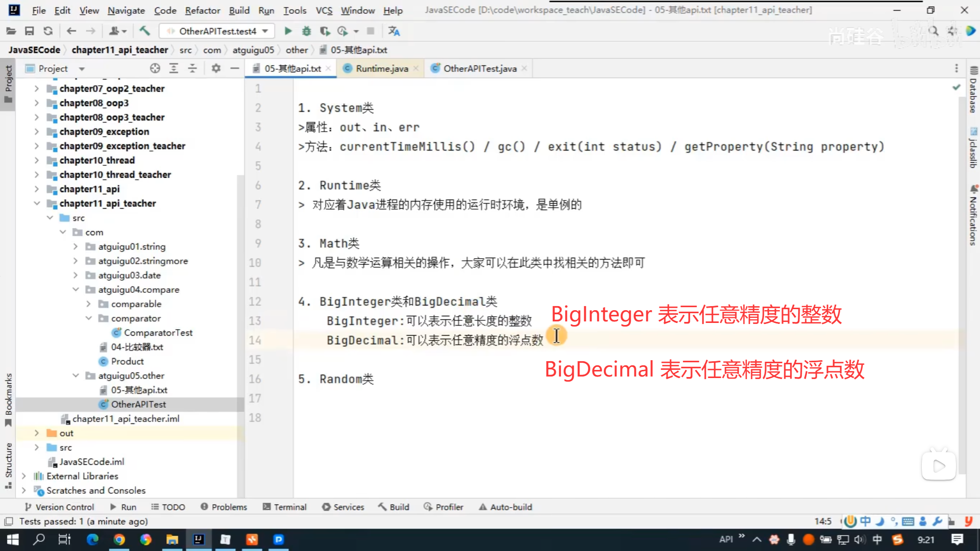Click the Translate icon in toolbar
This screenshot has width=980, height=551.
pyautogui.click(x=394, y=31)
